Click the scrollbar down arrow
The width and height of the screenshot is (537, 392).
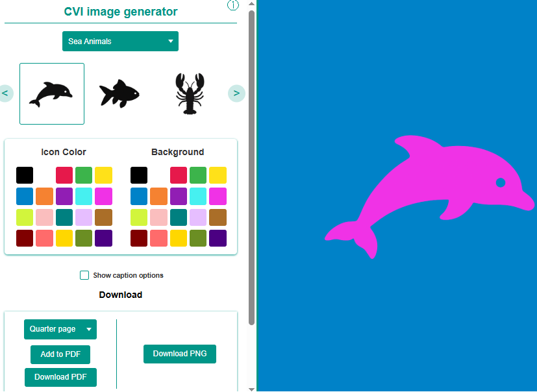[x=251, y=389]
